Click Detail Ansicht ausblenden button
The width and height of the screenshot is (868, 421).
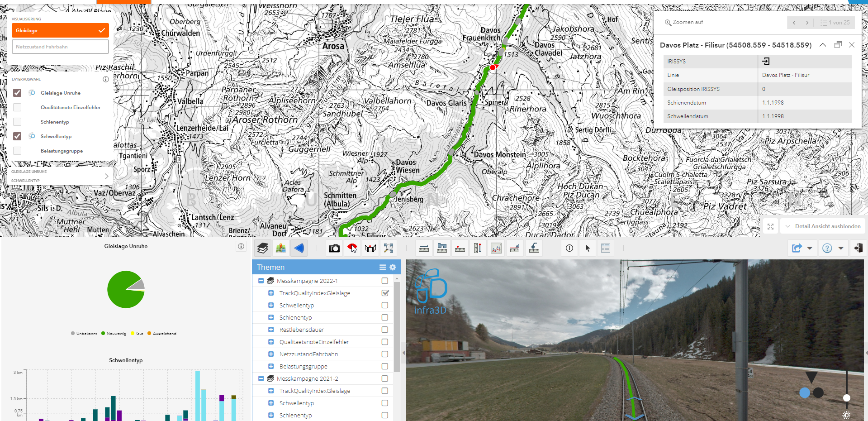pyautogui.click(x=822, y=226)
